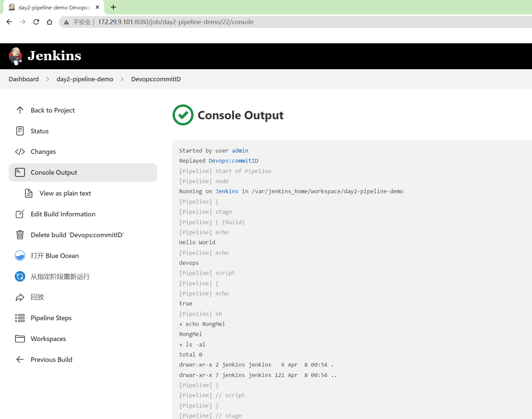532x419 pixels.
Task: Click the 'devops' console output line
Action: pyautogui.click(x=189, y=263)
